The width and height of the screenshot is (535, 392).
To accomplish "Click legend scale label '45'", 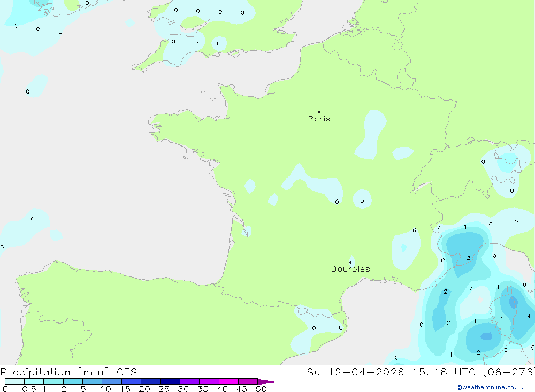I will click(x=242, y=389).
